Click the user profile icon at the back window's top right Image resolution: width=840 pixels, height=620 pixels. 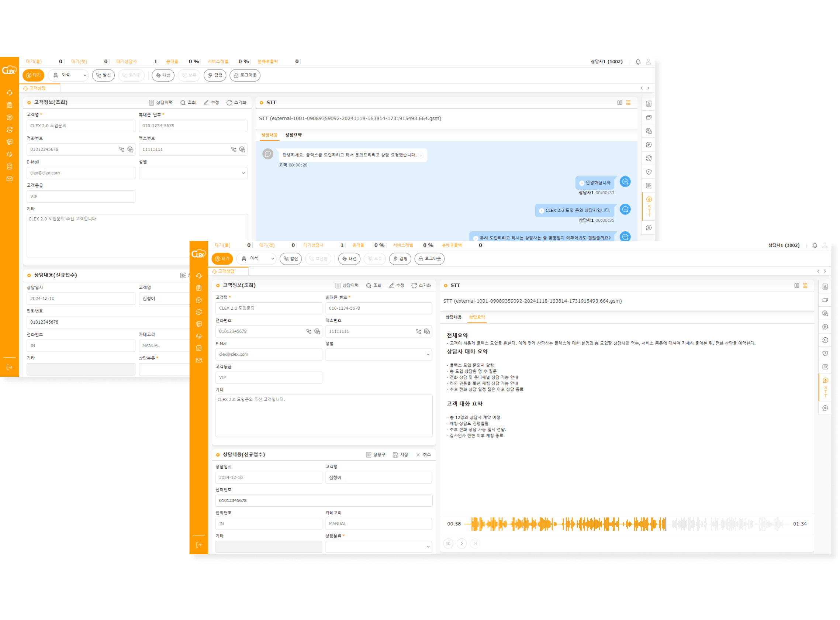coord(648,62)
